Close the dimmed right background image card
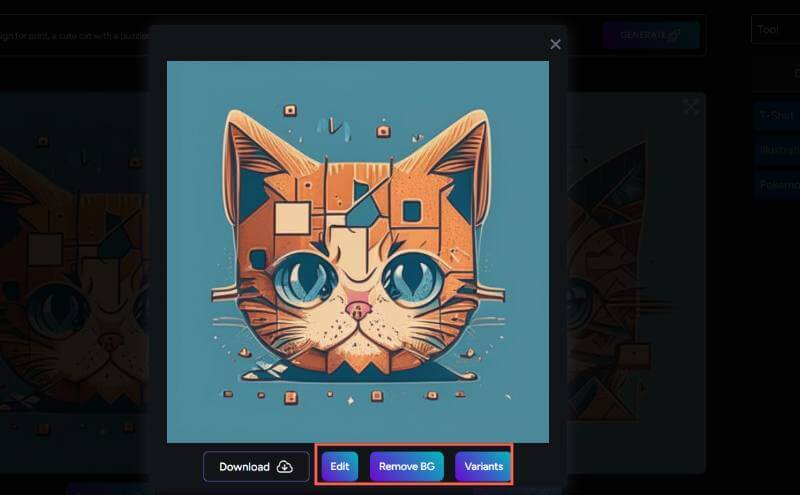Image resolution: width=800 pixels, height=495 pixels. click(x=690, y=108)
